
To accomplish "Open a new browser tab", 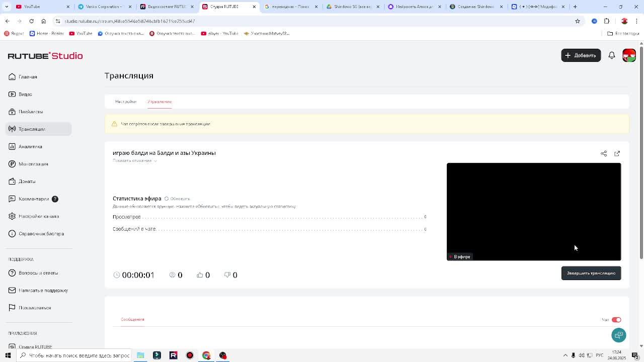I will click(x=575, y=7).
